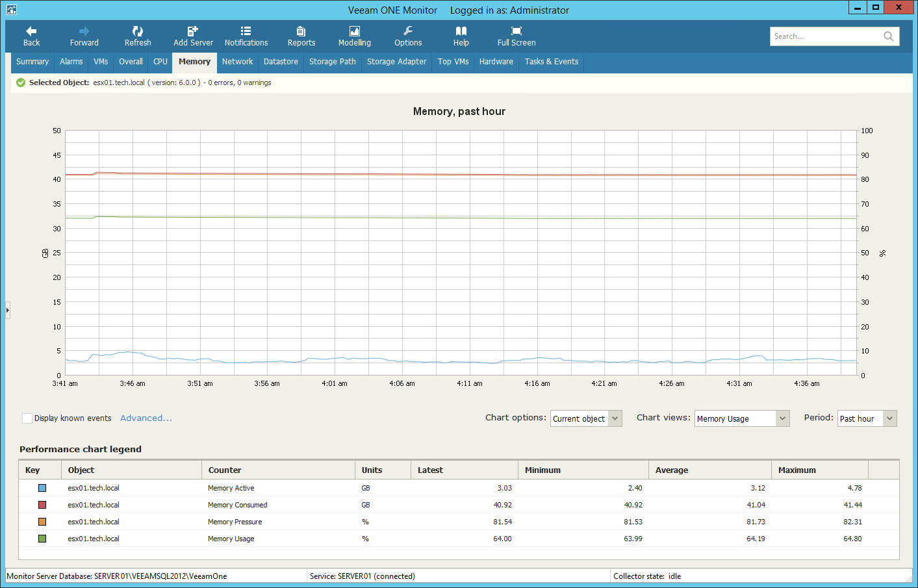
Task: Open the Chart views dropdown
Action: coord(742,418)
